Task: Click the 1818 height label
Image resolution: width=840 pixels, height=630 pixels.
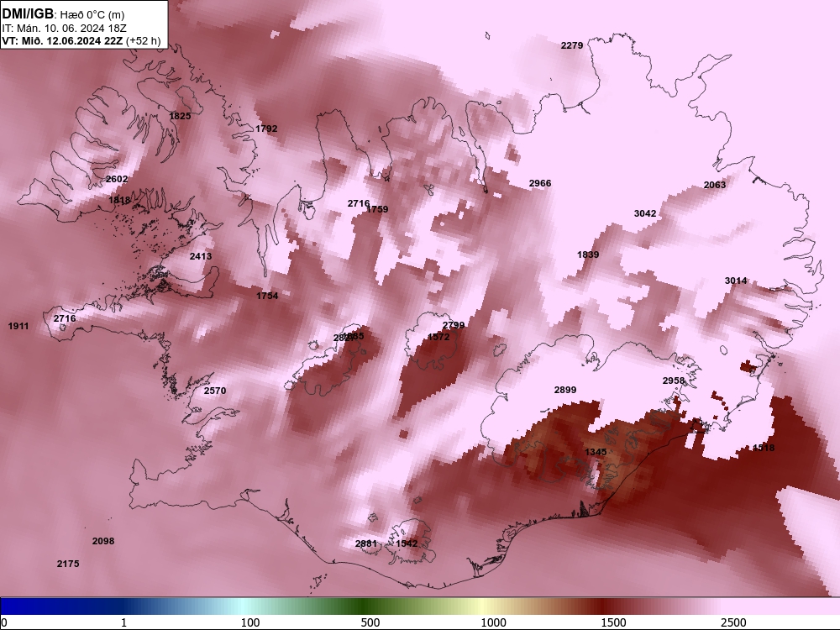Action: click(119, 201)
